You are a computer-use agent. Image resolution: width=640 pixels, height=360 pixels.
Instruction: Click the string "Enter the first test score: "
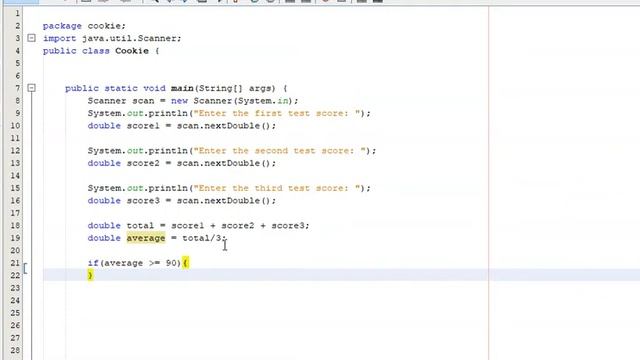coord(276,113)
